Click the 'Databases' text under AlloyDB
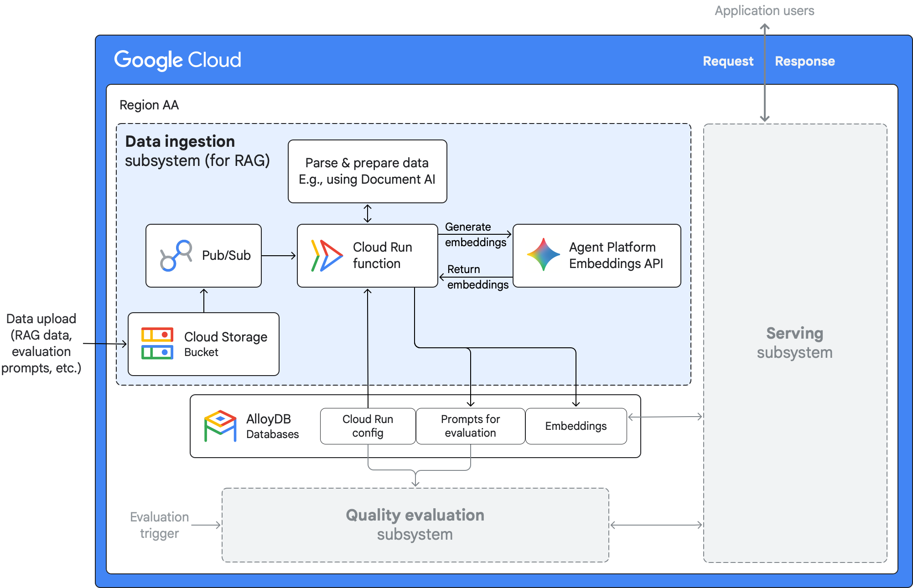Viewport: 913px width, 588px height. pyautogui.click(x=272, y=434)
